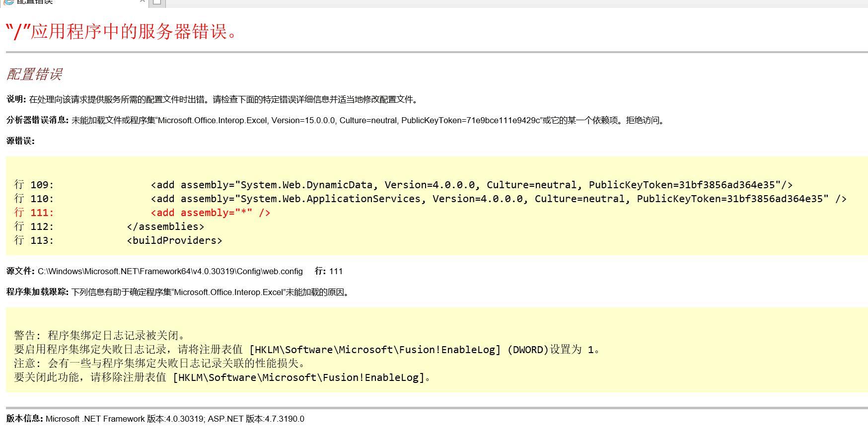
Task: Select the 配置错误 tab title
Action: point(35,1)
